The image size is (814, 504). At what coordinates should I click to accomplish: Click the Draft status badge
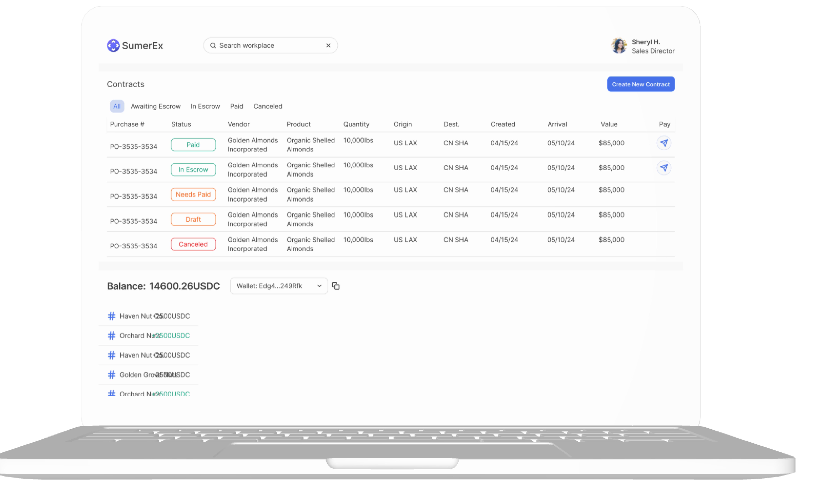pos(193,219)
